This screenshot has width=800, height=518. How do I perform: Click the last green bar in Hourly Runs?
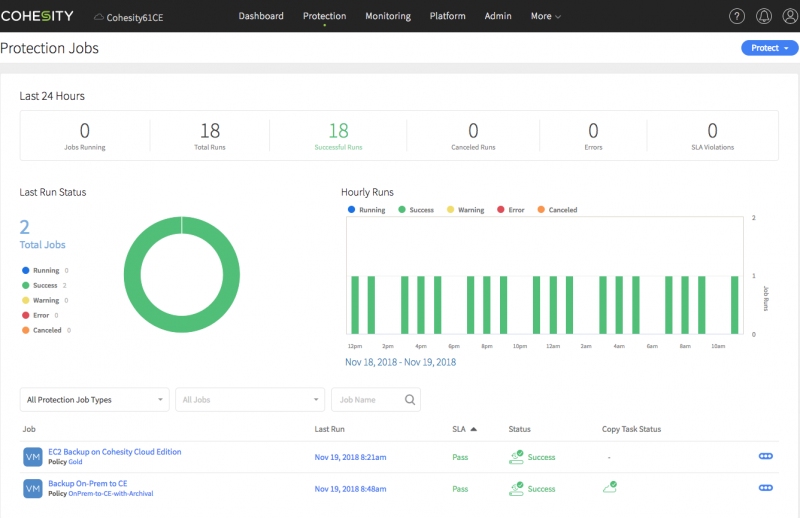point(734,305)
